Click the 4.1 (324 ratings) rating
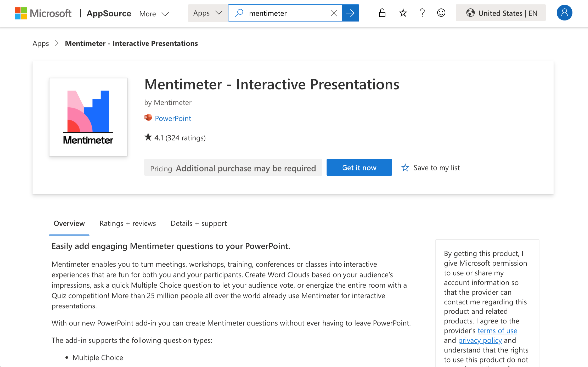This screenshot has width=588, height=367. 175,138
